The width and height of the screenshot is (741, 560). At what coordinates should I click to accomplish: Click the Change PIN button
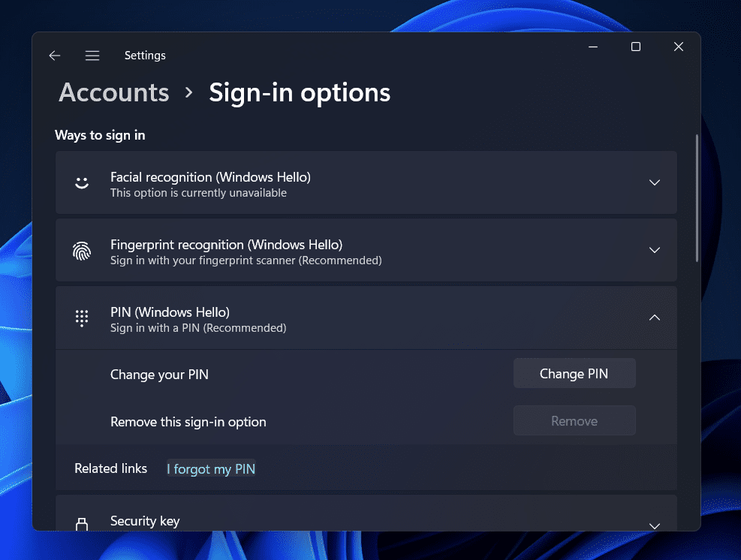coord(574,373)
